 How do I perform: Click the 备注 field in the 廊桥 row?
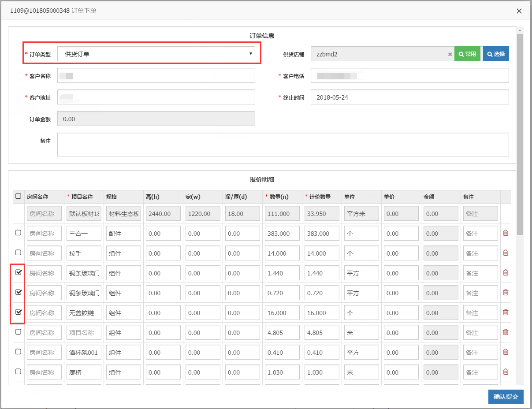(x=480, y=372)
